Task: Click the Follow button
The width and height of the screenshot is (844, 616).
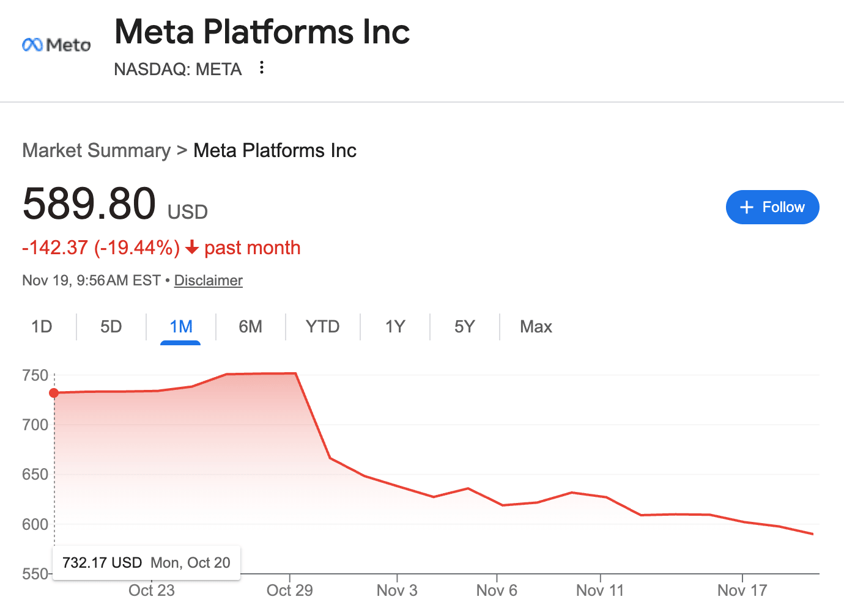Action: (772, 207)
